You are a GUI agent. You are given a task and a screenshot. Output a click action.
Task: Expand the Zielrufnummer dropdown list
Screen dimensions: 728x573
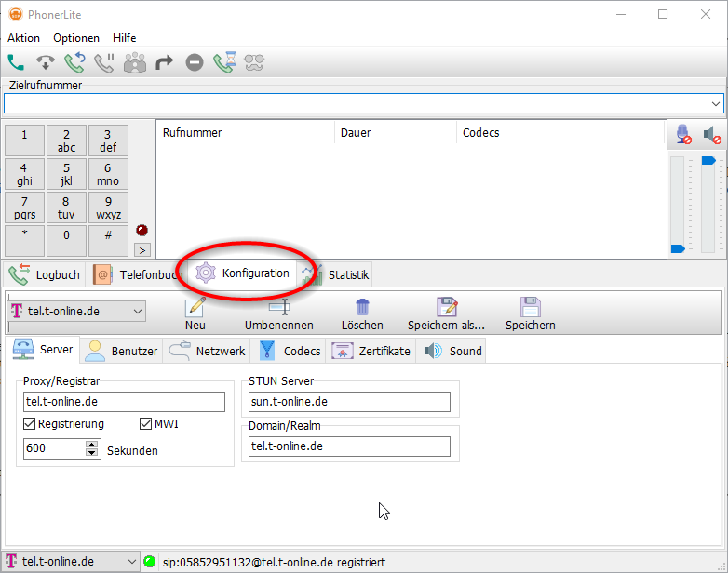coord(715,103)
